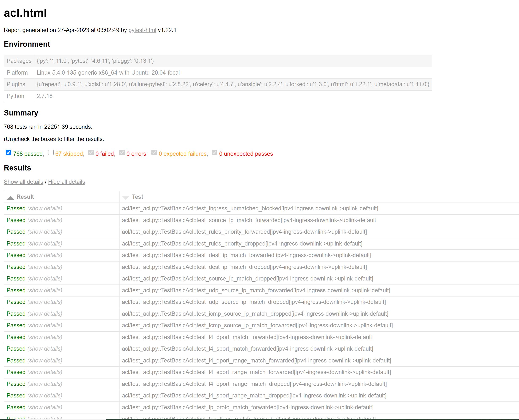Open the pytest-html link
Image resolution: width=519 pixels, height=420 pixels.
pyautogui.click(x=142, y=30)
